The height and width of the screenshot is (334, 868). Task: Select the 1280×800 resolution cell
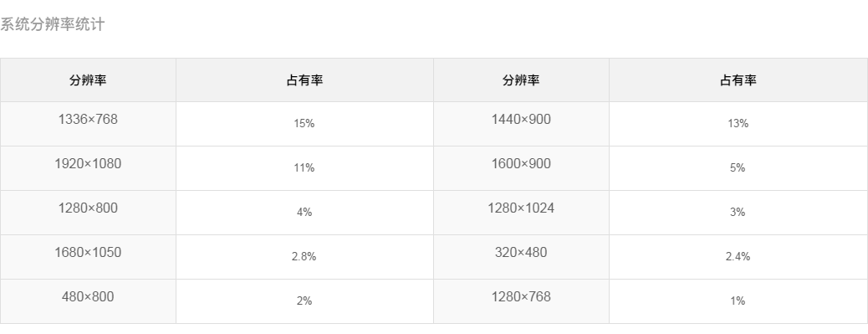pos(88,213)
